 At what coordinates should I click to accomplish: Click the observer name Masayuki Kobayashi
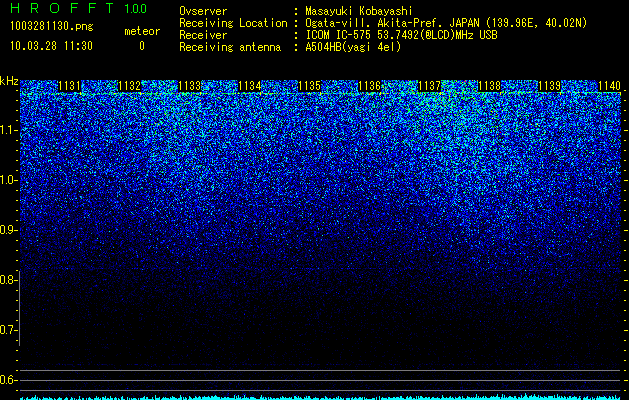359,11
